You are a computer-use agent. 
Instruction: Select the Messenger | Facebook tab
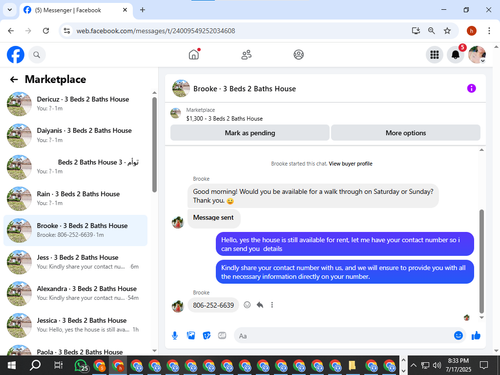point(76,10)
